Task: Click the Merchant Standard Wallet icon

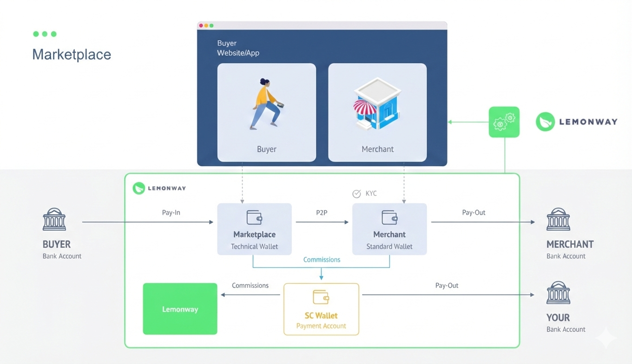Action: tap(389, 217)
